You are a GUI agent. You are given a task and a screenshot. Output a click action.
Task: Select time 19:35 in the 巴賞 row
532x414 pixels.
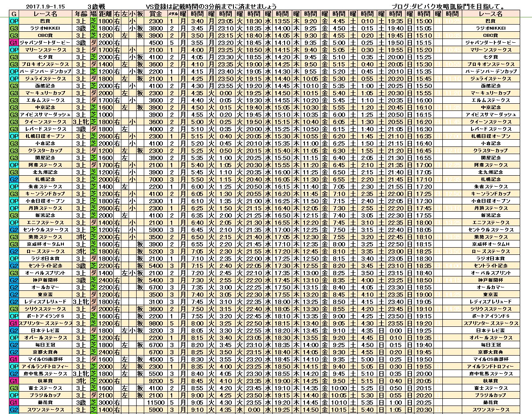tap(396, 21)
